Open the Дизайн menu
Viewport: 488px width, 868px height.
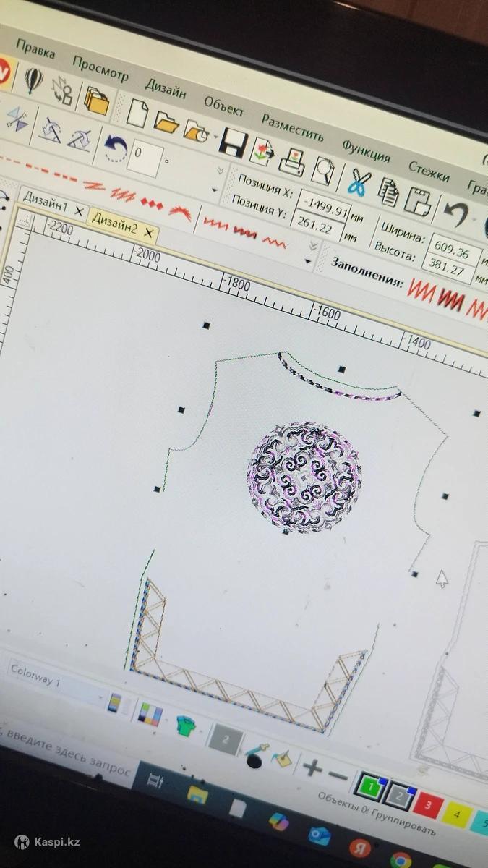tap(166, 89)
